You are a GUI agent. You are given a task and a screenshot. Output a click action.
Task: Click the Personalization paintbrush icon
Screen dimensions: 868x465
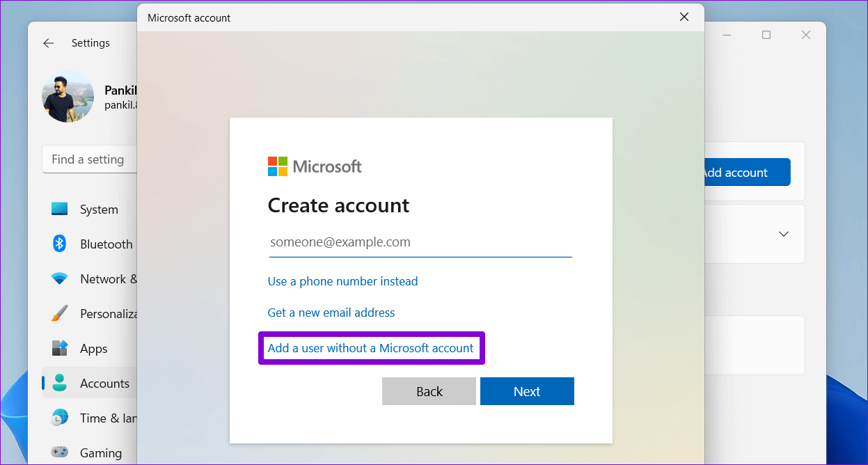point(59,313)
